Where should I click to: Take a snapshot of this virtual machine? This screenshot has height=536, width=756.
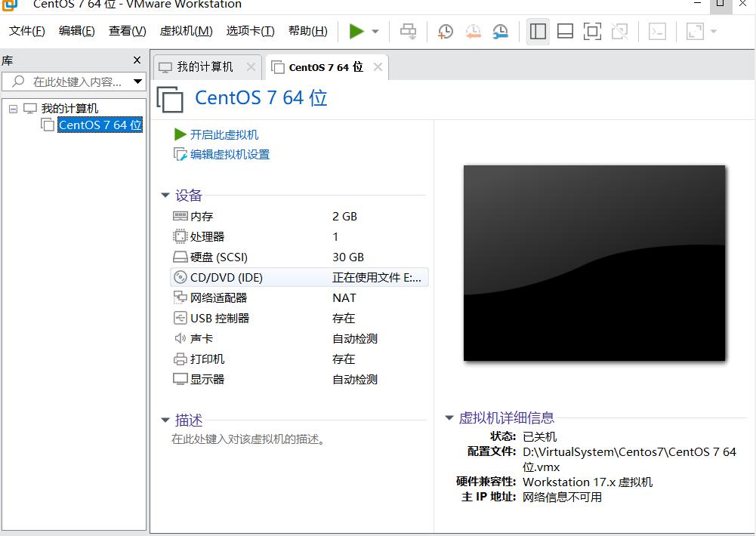tap(445, 31)
